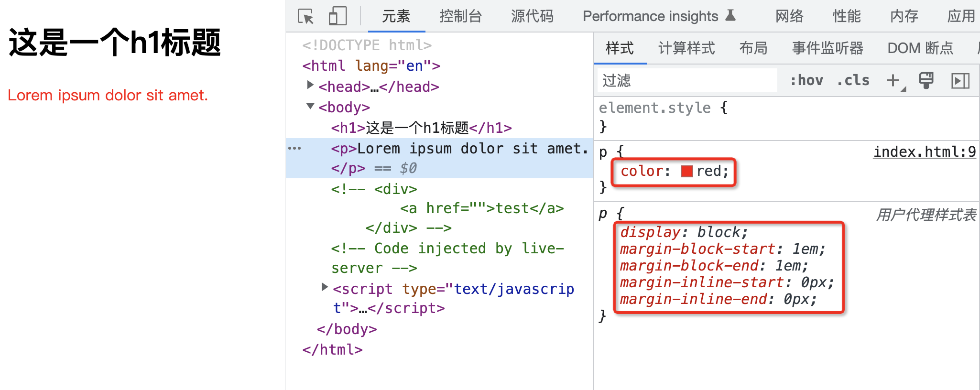Switch to the 控制台 tab
This screenshot has height=390, width=980.
click(x=460, y=16)
